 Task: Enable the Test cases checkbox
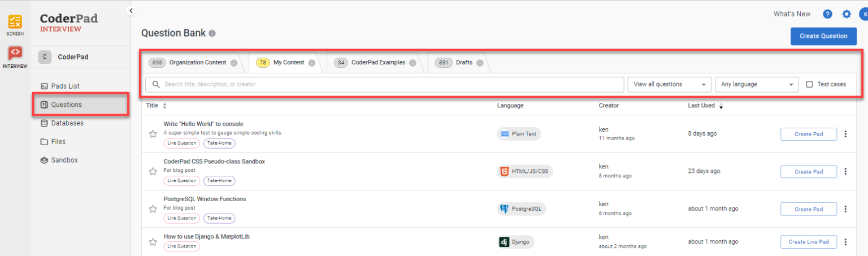coord(809,84)
